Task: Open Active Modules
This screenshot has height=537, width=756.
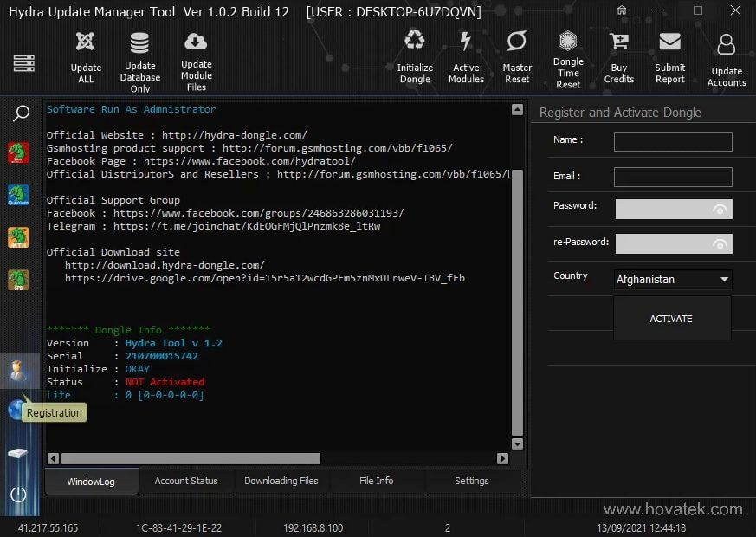Action: [466, 56]
